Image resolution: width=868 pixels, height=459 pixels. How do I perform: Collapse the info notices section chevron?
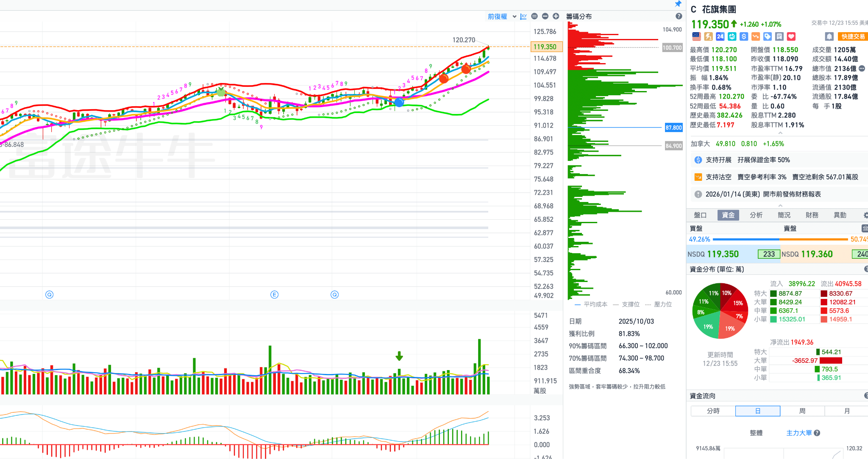coord(780,205)
